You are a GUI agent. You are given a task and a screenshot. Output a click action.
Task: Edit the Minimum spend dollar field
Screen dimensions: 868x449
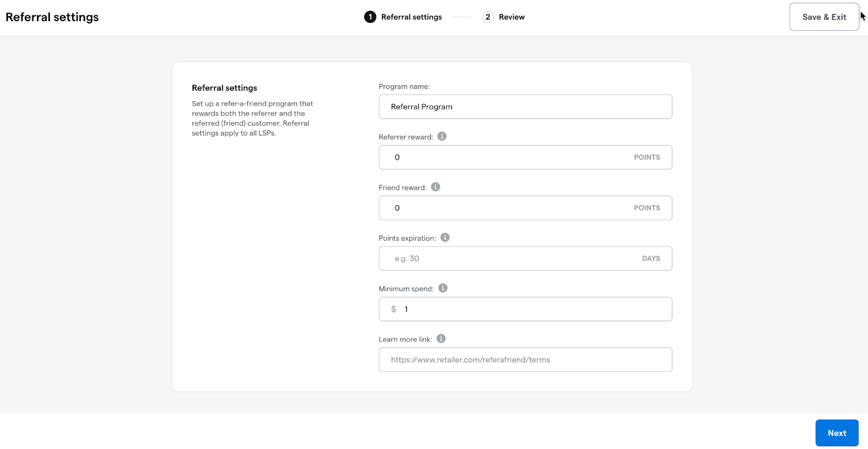point(525,309)
